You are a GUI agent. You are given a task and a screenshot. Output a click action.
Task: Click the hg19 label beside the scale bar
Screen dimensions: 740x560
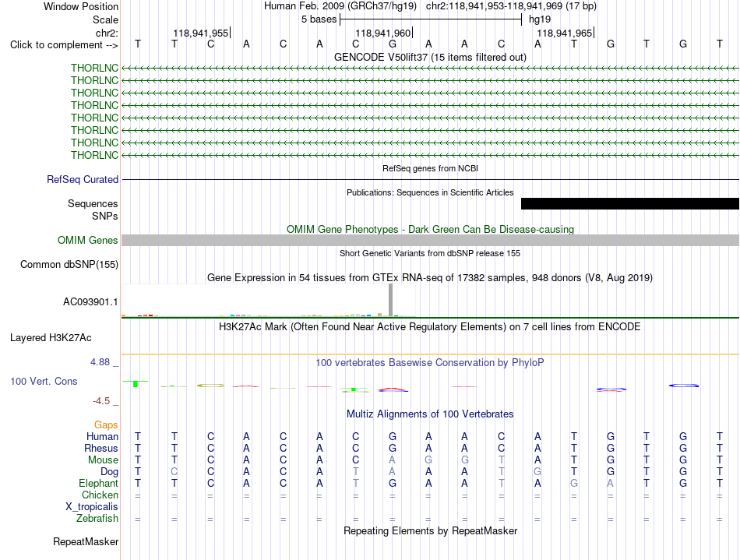coord(540,19)
